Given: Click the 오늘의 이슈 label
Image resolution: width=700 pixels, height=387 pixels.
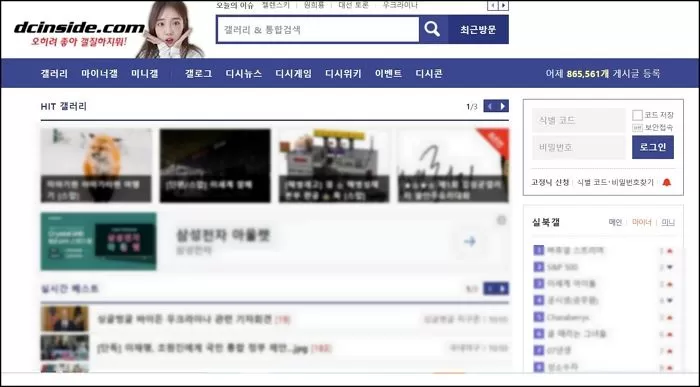Looking at the screenshot, I should 235,5.
